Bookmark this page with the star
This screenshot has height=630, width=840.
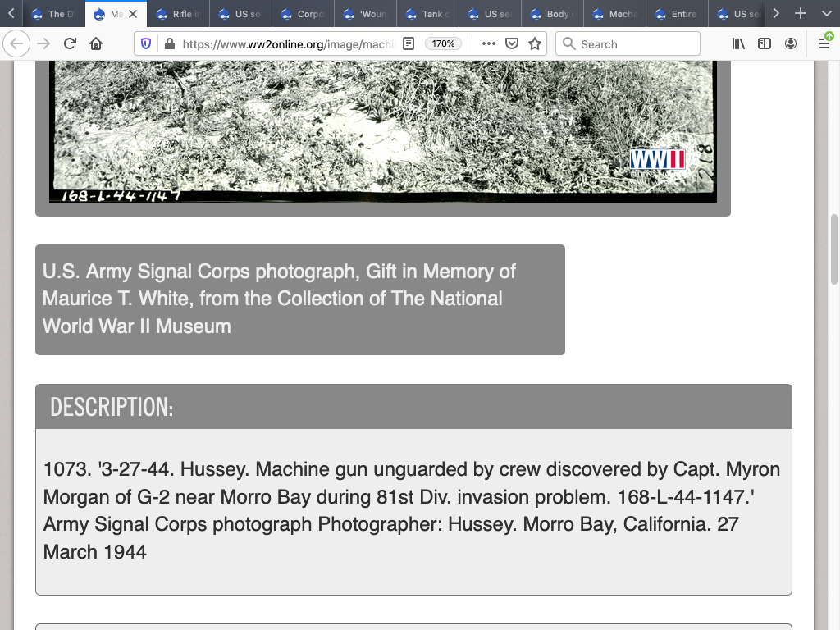[535, 43]
